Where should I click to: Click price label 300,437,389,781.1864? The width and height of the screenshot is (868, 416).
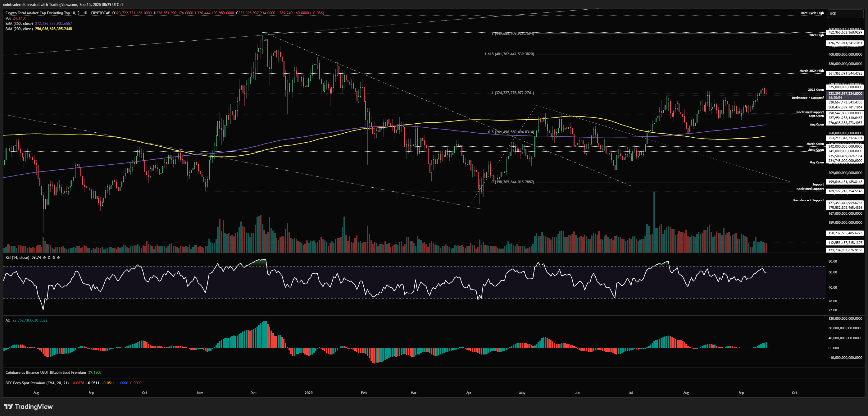[845, 107]
